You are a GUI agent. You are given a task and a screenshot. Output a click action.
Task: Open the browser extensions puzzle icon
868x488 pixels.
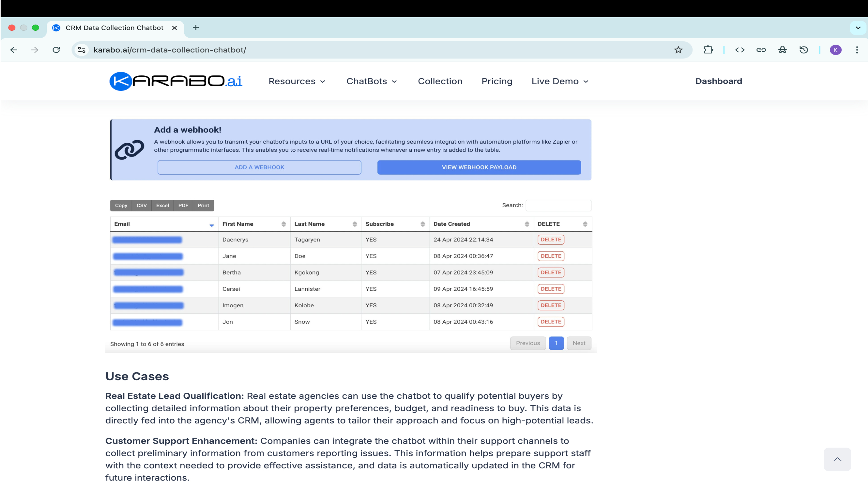tap(708, 50)
